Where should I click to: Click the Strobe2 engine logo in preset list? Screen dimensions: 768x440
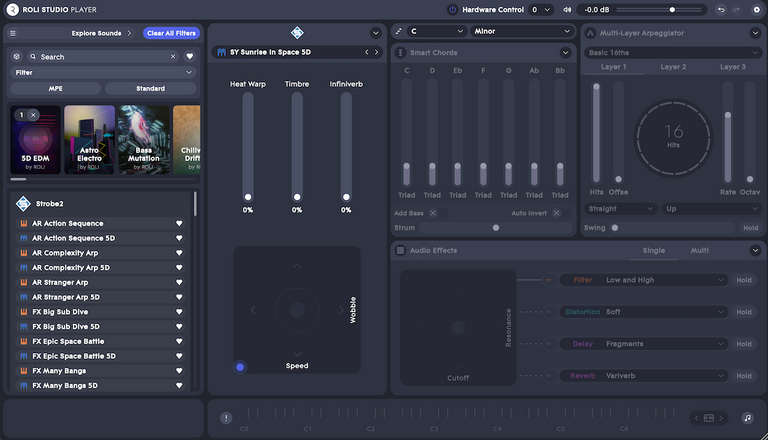[23, 203]
